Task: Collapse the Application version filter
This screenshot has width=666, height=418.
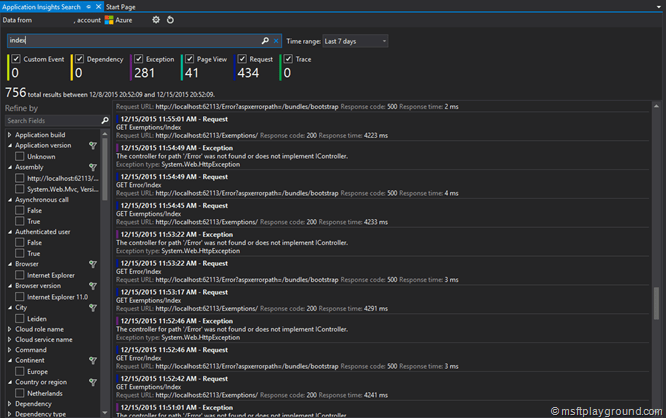Action: tap(9, 145)
